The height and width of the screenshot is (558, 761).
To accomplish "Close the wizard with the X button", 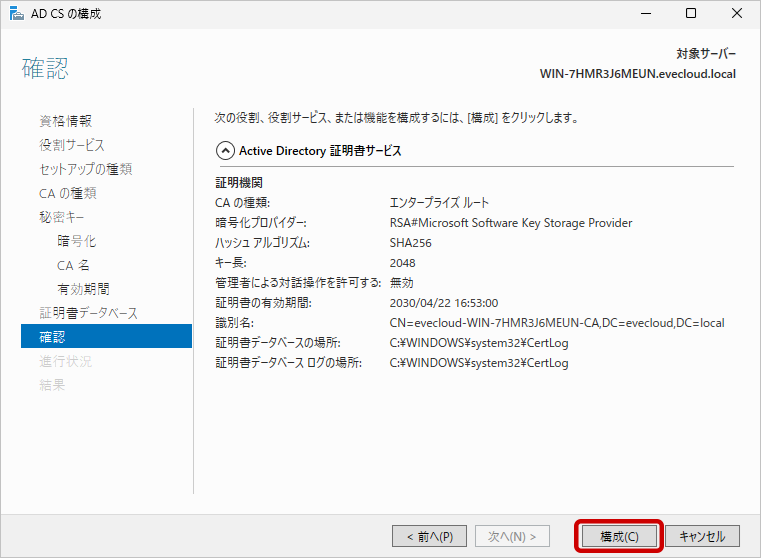I will 737,14.
